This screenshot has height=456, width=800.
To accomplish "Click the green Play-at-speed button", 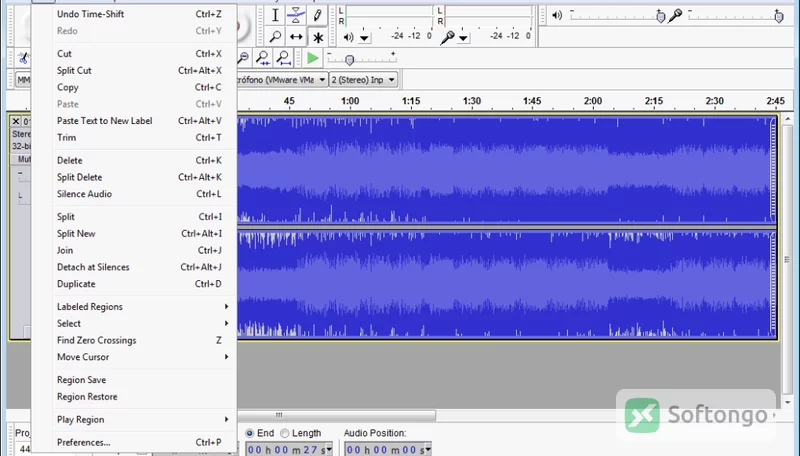I will 312,58.
